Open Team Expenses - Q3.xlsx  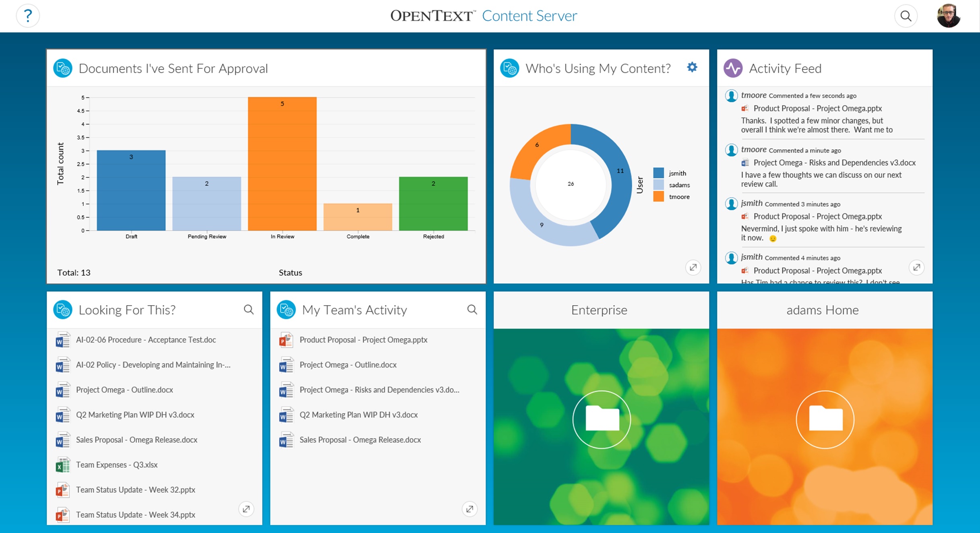117,465
